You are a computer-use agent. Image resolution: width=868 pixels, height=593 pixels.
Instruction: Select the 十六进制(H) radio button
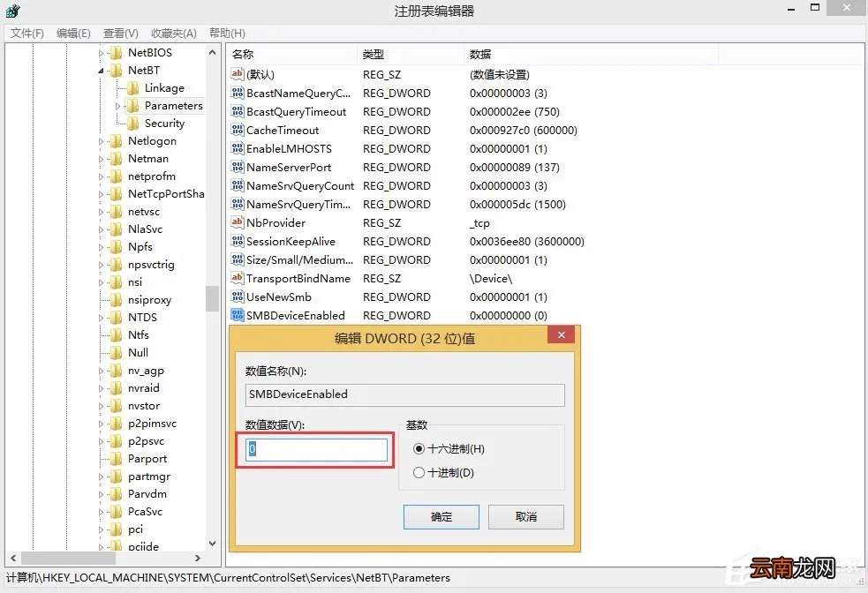click(x=419, y=448)
